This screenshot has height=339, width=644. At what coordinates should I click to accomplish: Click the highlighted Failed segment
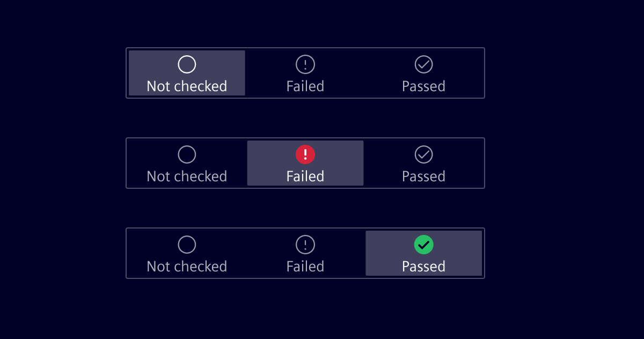[x=305, y=163]
